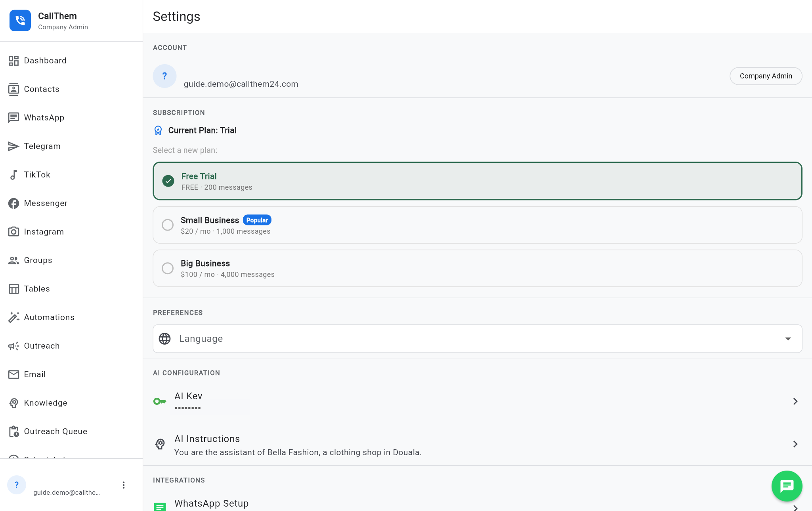Click the Contacts card icon
Viewport: 812px width, 511px height.
pyautogui.click(x=13, y=89)
